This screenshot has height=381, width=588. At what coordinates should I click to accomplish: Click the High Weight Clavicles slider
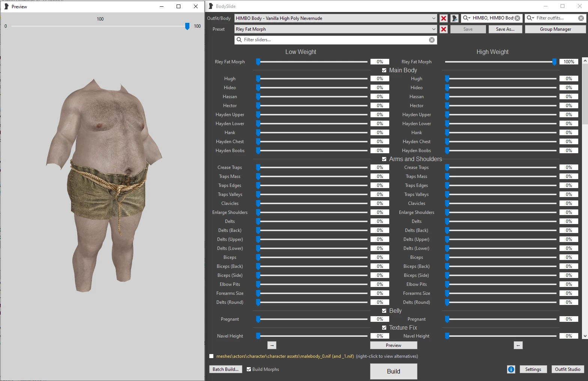point(501,203)
